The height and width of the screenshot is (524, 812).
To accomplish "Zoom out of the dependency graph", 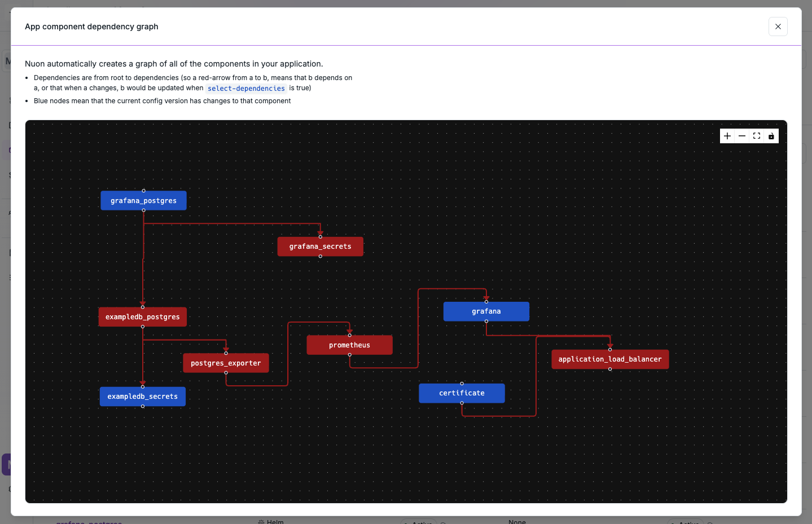I will [742, 136].
